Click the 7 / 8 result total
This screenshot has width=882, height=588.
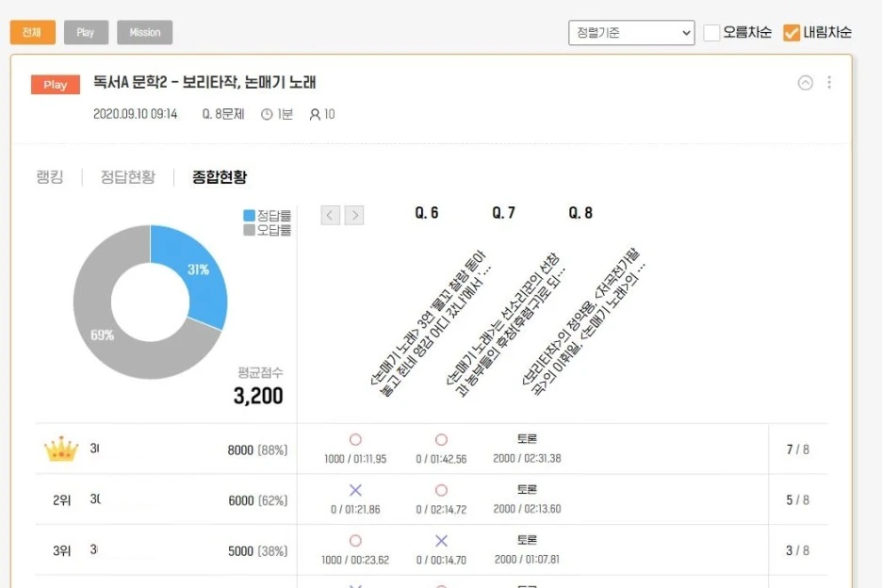[x=797, y=449]
